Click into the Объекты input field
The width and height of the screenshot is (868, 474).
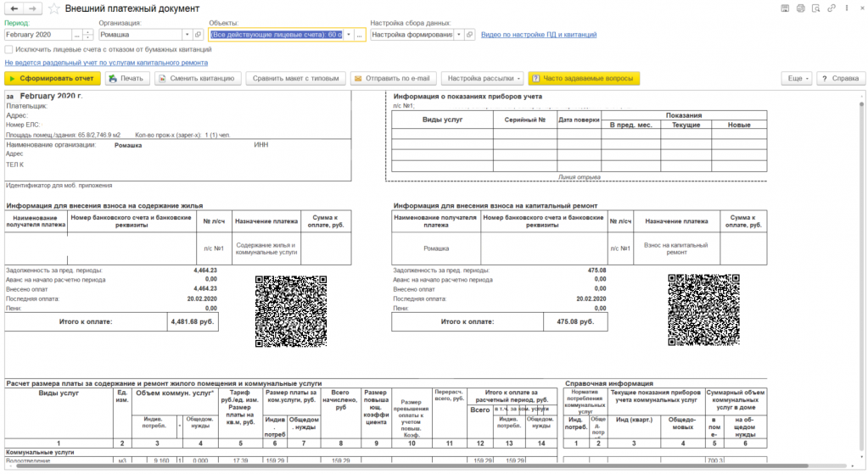click(x=277, y=34)
